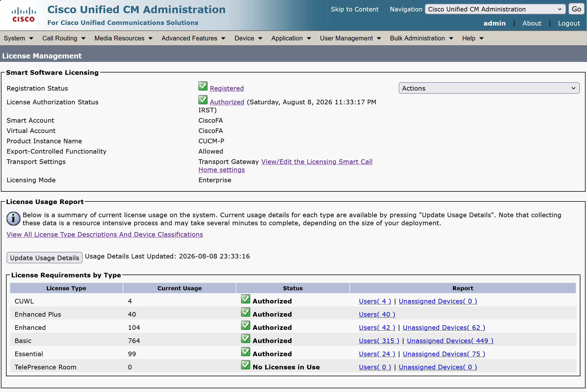Open the Help menu
The height and width of the screenshot is (392, 587).
[x=473, y=38]
